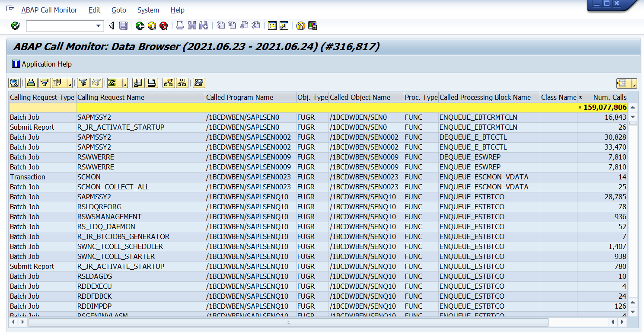Open the Details view for selected row
Image resolution: width=644 pixels, height=332 pixels.
click(14, 83)
